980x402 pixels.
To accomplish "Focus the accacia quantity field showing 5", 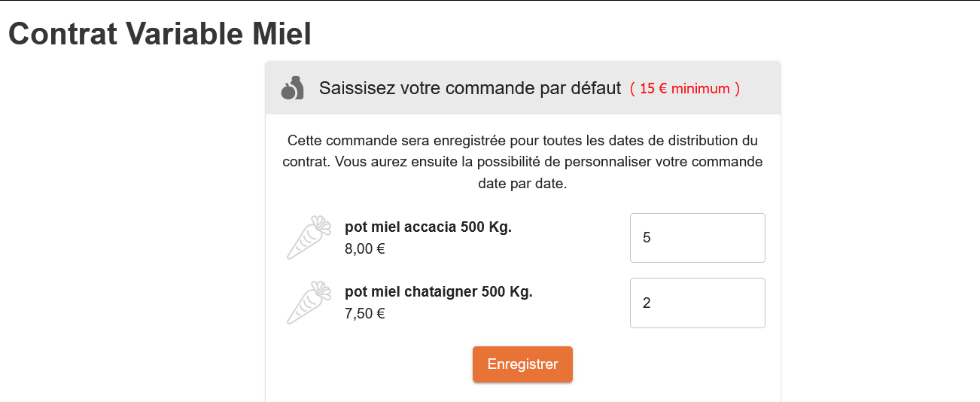I will coord(697,238).
